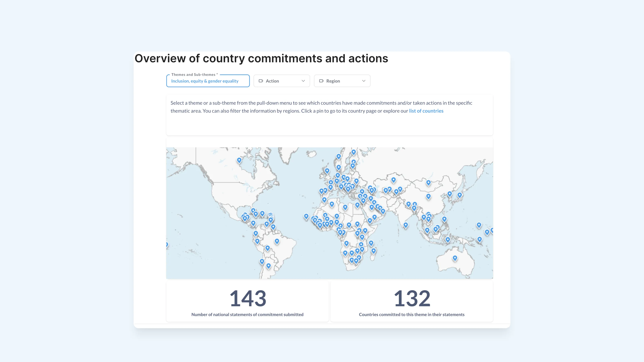
Task: Click the pin on Sri Lanka
Action: (406, 225)
